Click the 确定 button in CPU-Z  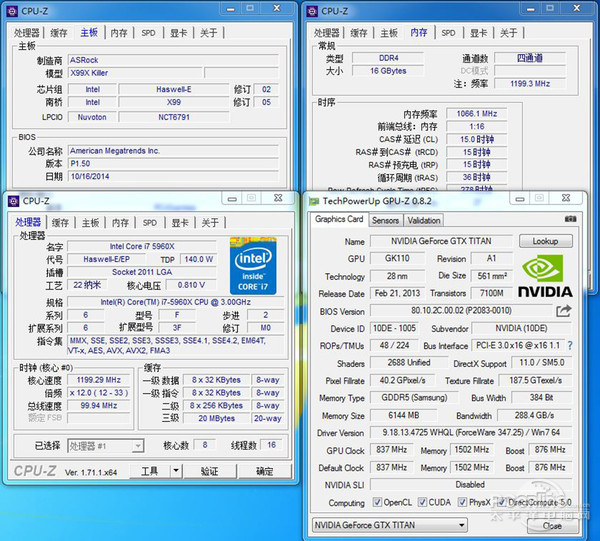[264, 471]
